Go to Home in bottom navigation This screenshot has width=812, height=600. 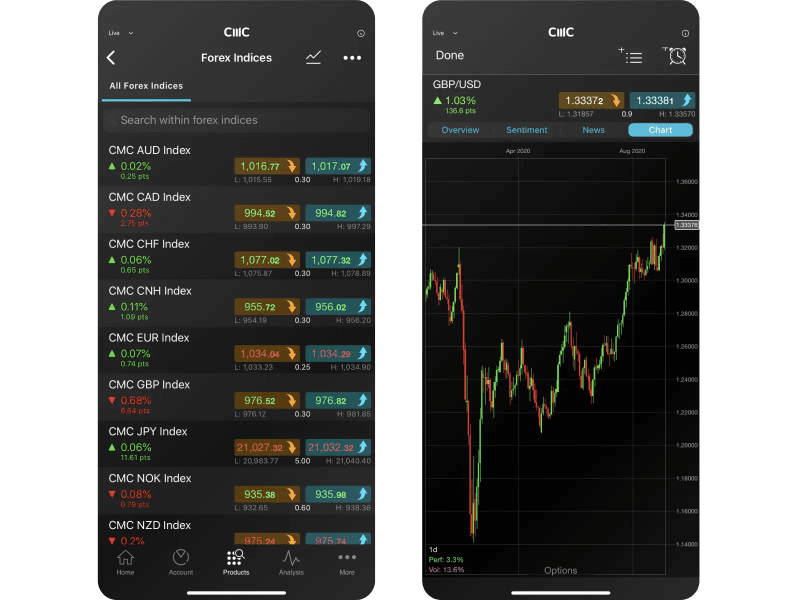(x=125, y=562)
